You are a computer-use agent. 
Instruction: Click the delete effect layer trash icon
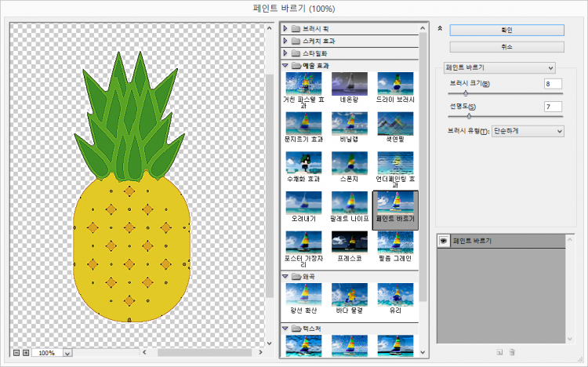click(x=512, y=353)
